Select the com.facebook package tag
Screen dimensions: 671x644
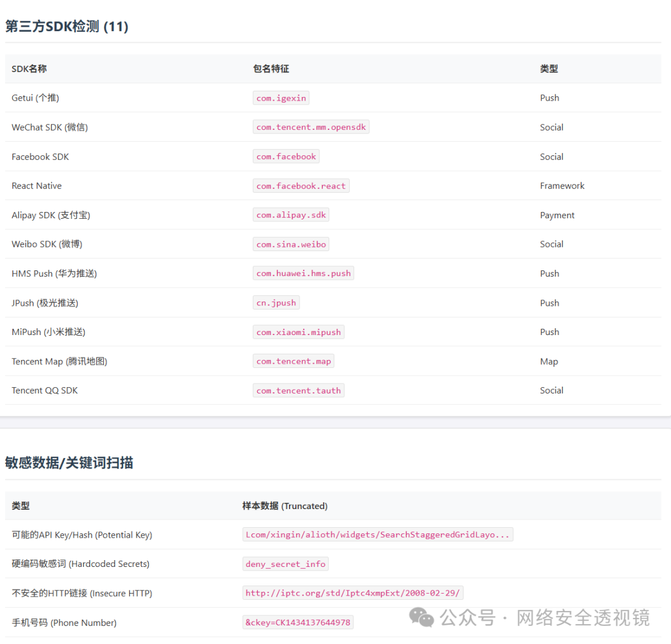pos(286,157)
